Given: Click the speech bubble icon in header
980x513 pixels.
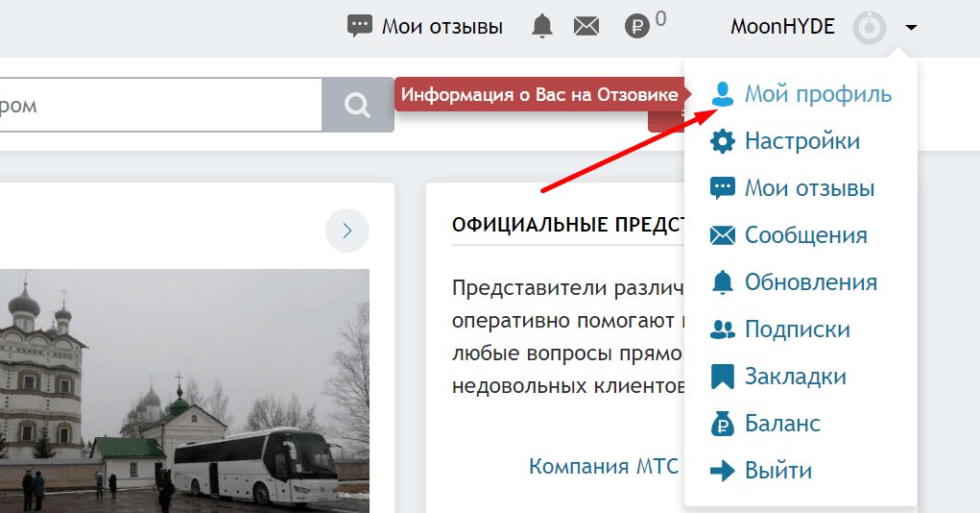Looking at the screenshot, I should (x=359, y=26).
